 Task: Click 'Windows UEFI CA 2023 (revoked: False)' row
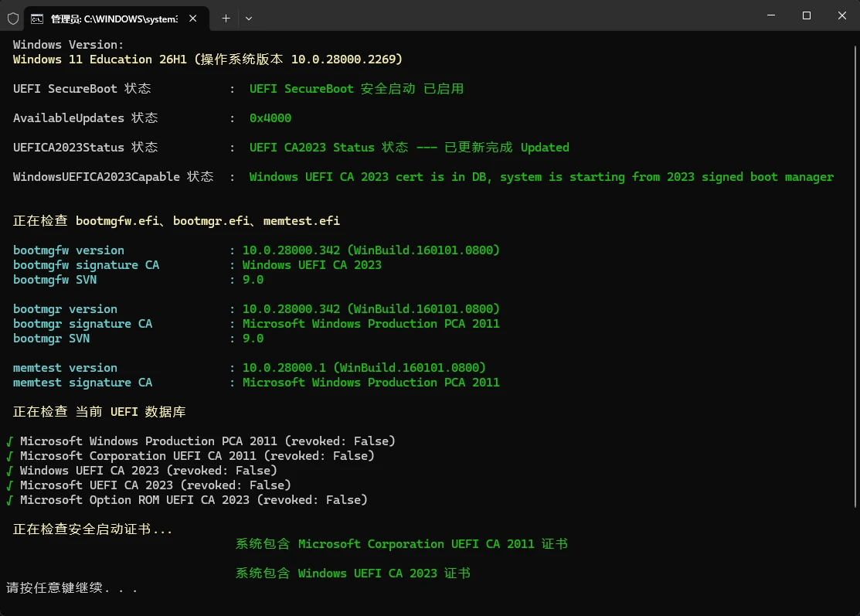tap(142, 471)
